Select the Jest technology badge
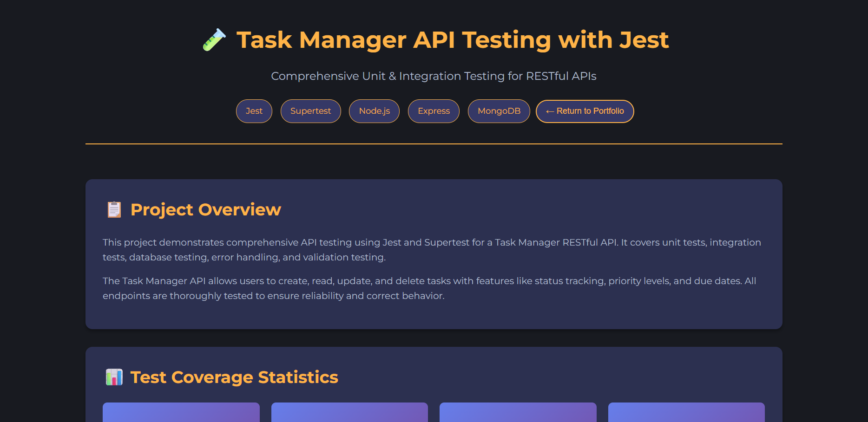 (x=254, y=111)
